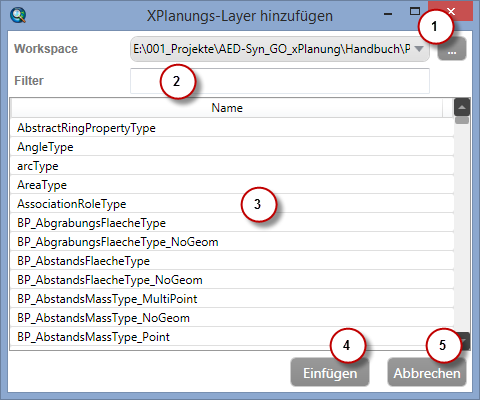Viewport: 480px width, 400px height.
Task: Select the BP_AbgrabungsFlaecheType row
Action: click(x=232, y=223)
